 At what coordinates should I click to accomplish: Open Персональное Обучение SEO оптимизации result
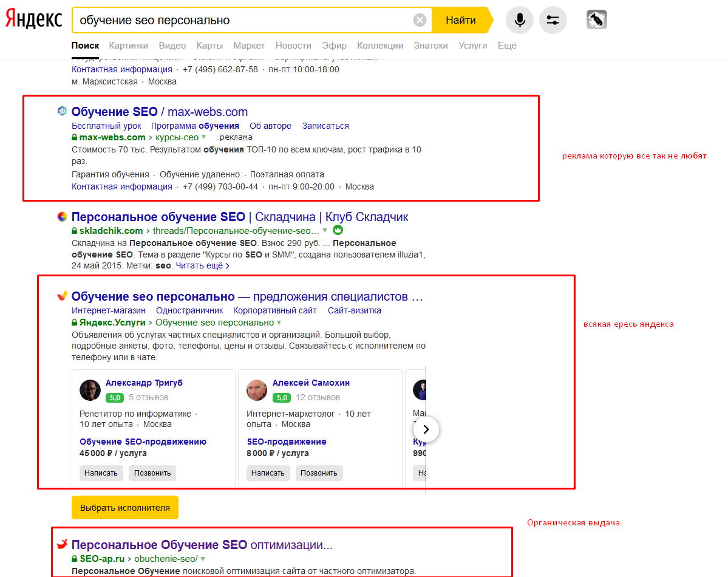[x=202, y=545]
